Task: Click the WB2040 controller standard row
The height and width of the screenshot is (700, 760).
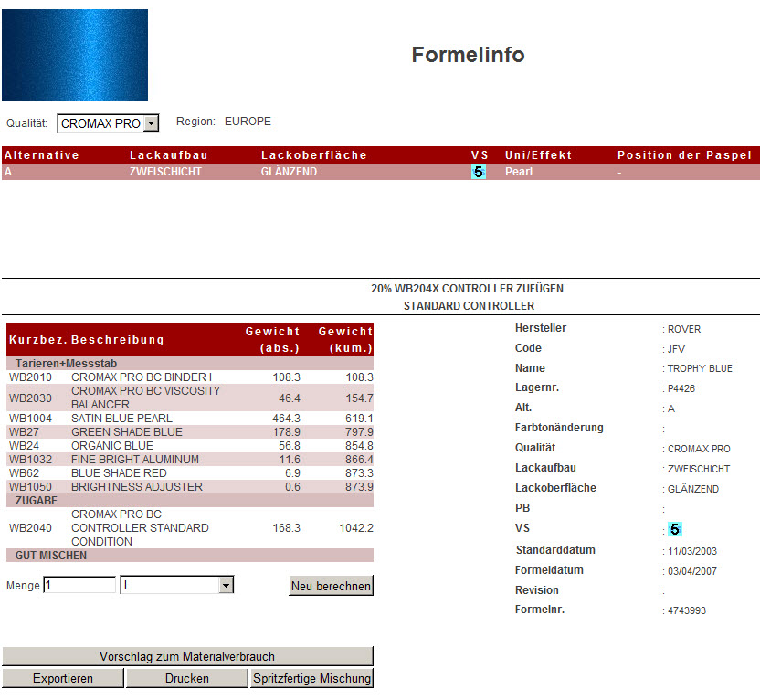Action: pos(189,528)
